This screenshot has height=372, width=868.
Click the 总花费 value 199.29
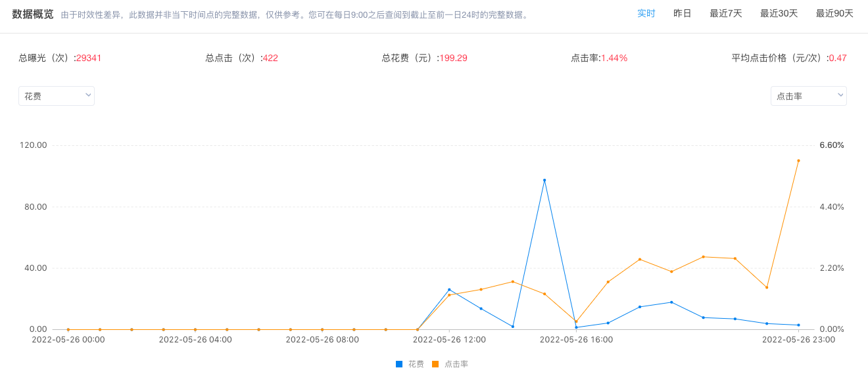pyautogui.click(x=453, y=58)
